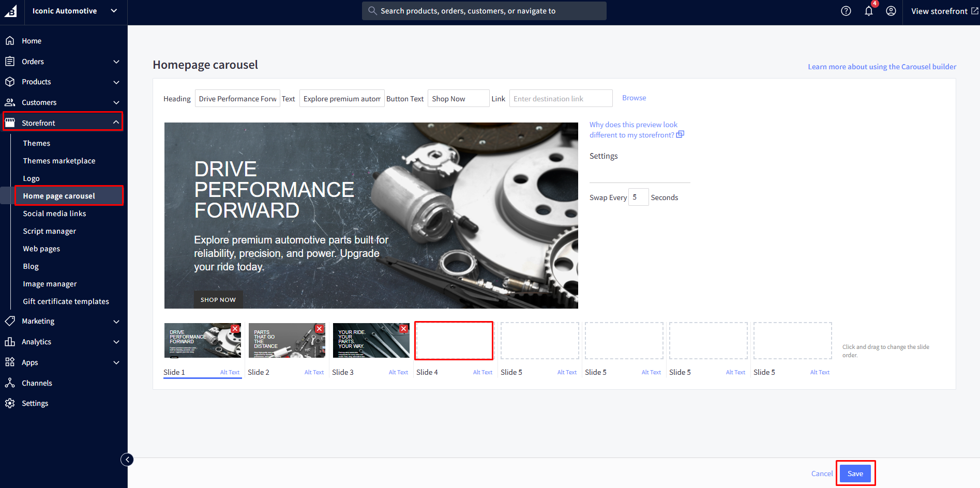Viewport: 980px width, 488px height.
Task: Click the BigCommerce logo icon
Action: [11, 11]
